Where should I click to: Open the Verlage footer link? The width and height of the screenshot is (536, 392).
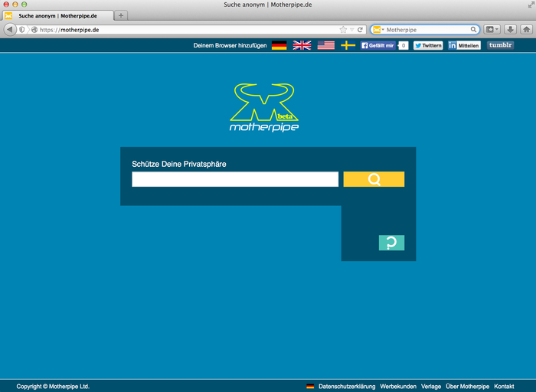pyautogui.click(x=431, y=386)
